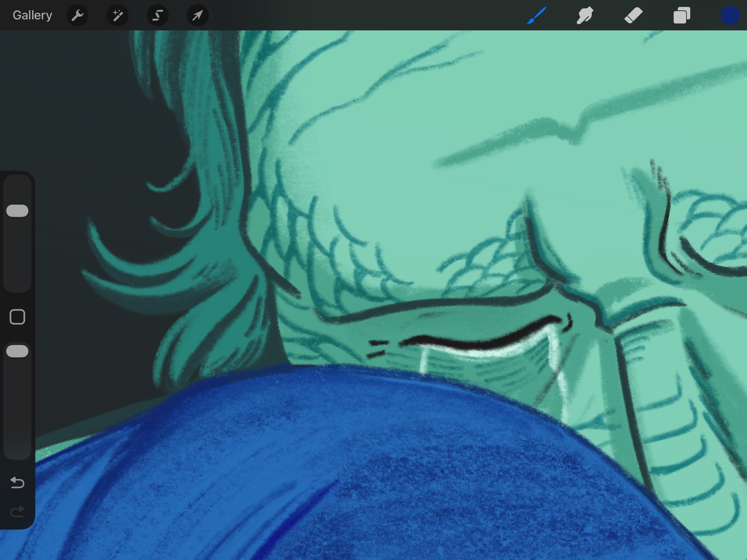Select the Brush tool
The image size is (747, 560).
pos(536,16)
